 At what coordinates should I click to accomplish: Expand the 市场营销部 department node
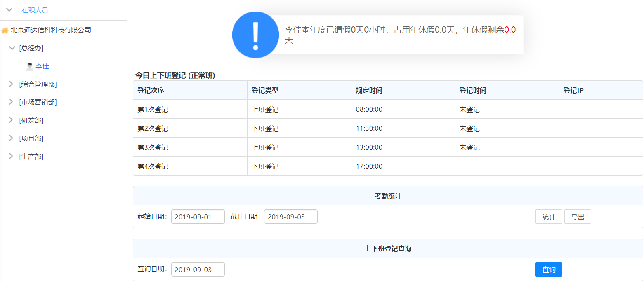[x=11, y=102]
